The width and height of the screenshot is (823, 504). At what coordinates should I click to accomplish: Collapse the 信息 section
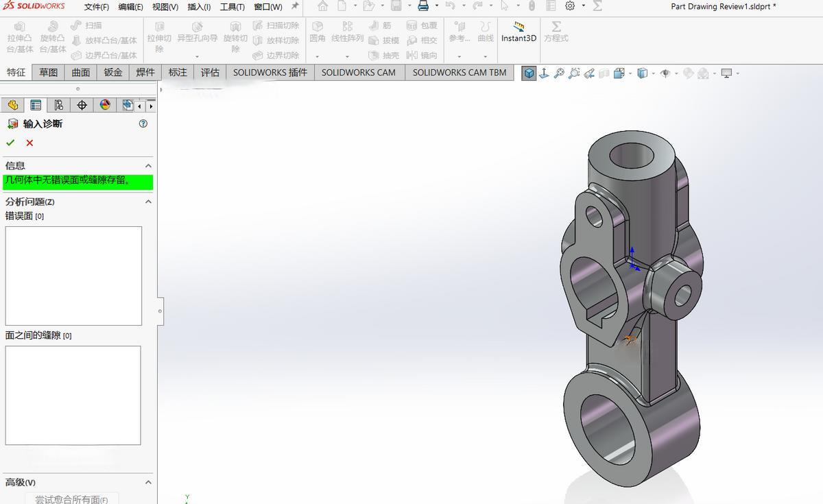(148, 166)
